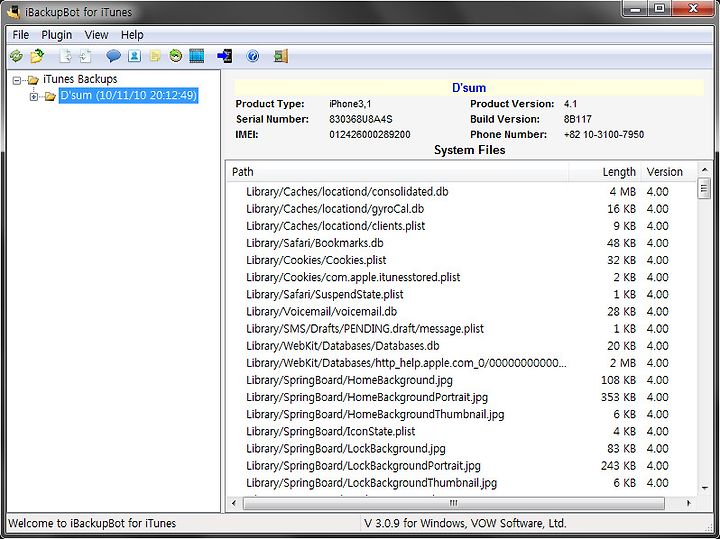Click the vertical scrollbar up arrow
The height and width of the screenshot is (539, 720).
click(x=704, y=170)
